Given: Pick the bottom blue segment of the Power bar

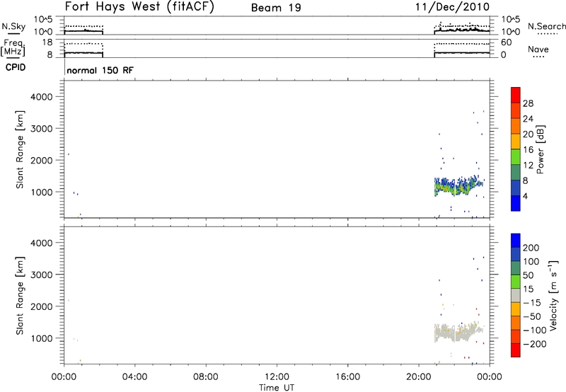Looking at the screenshot, I should tap(516, 203).
